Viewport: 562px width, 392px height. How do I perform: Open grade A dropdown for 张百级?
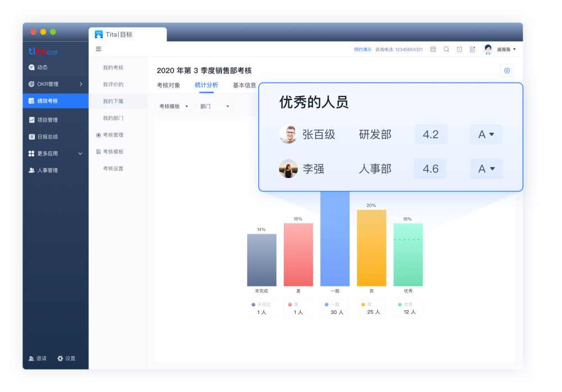point(486,134)
